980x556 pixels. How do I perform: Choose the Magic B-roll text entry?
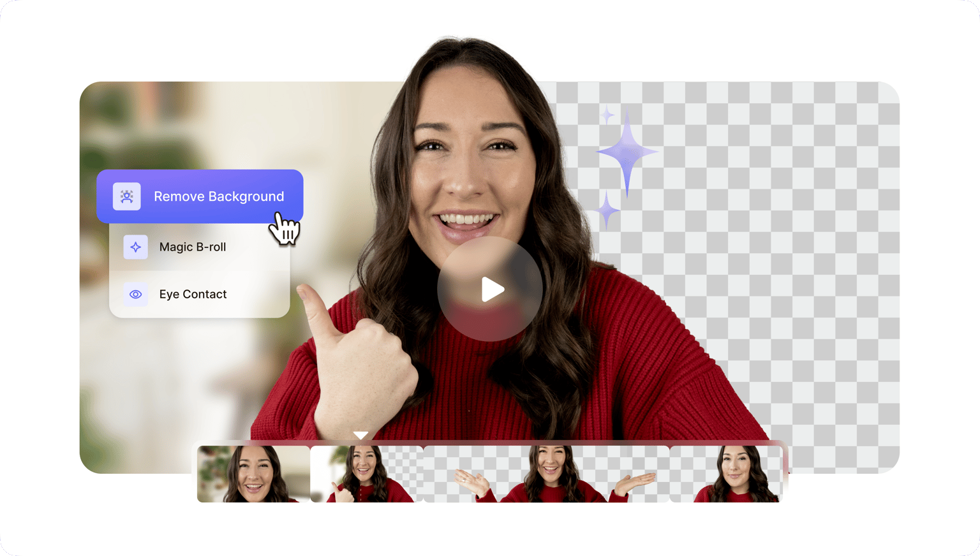pos(193,247)
